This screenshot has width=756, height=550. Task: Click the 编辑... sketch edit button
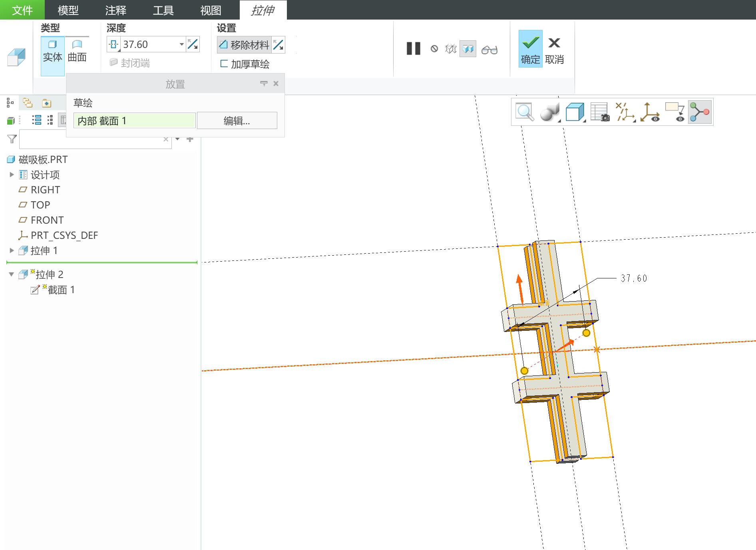[237, 121]
